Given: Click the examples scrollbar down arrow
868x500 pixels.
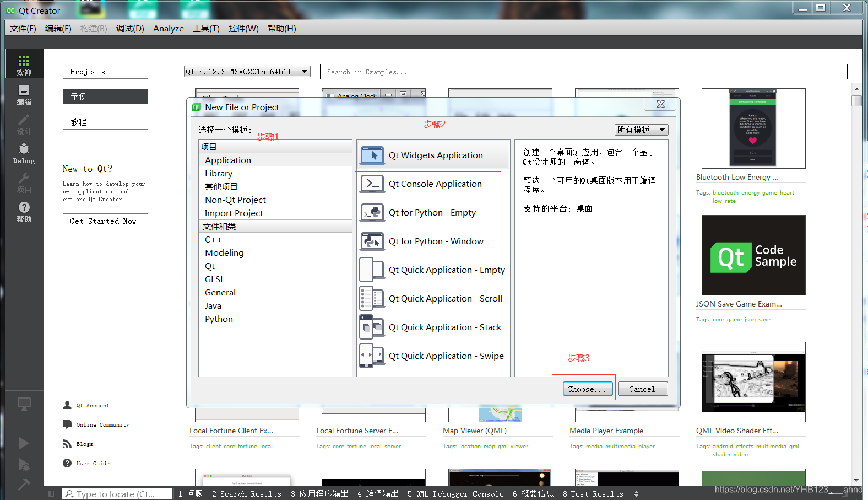Looking at the screenshot, I should (856, 481).
